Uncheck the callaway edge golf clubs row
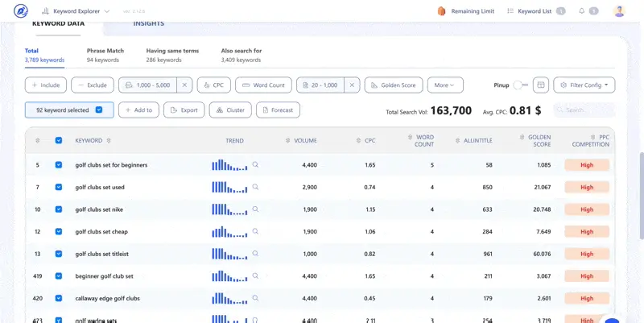The image size is (644, 323). (59, 298)
